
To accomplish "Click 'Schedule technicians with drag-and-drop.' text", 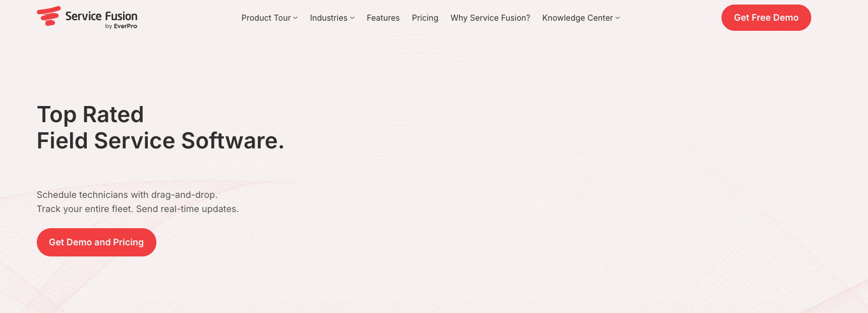I will point(127,195).
